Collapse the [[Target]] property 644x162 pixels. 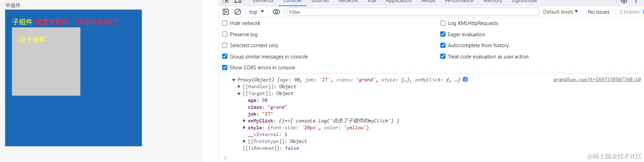pos(239,94)
